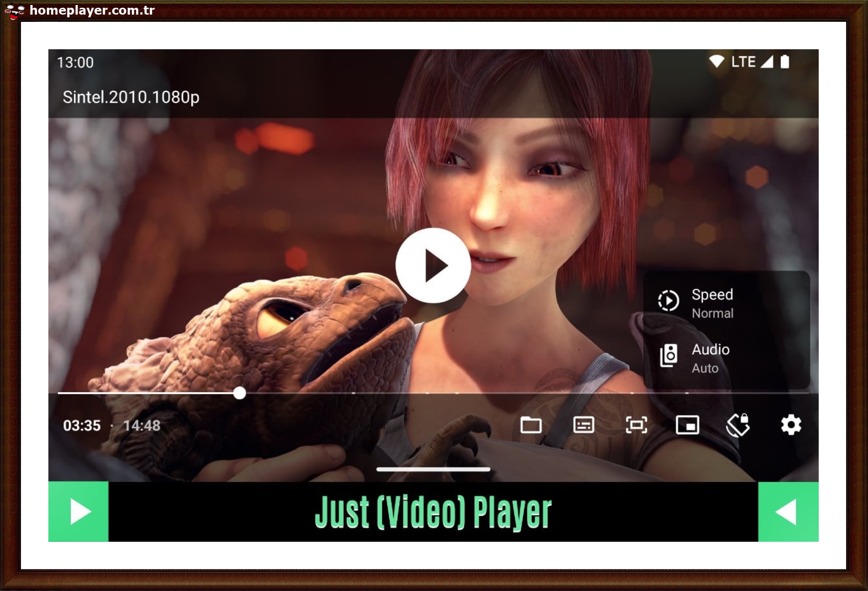This screenshot has height=591, width=868.
Task: Click the Audio track speaker icon
Action: pos(669,356)
